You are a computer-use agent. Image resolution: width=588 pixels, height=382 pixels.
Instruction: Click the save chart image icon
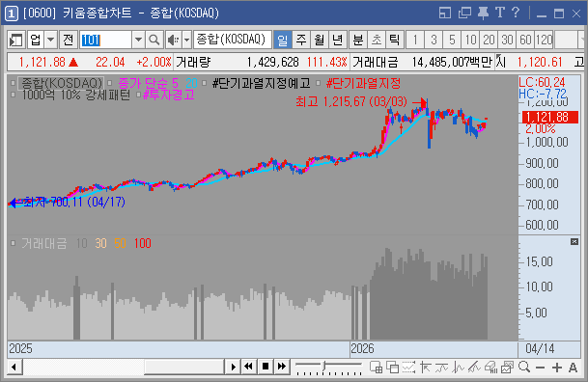coord(507,368)
